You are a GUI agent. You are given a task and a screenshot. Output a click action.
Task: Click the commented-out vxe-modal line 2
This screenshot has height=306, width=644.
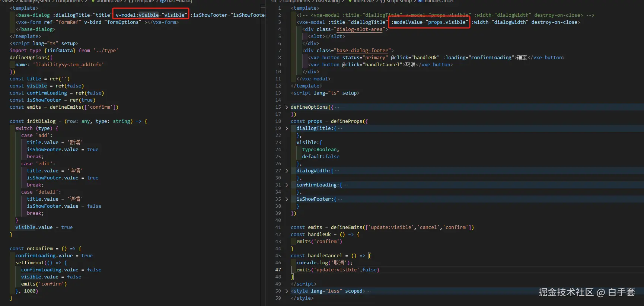(x=445, y=15)
